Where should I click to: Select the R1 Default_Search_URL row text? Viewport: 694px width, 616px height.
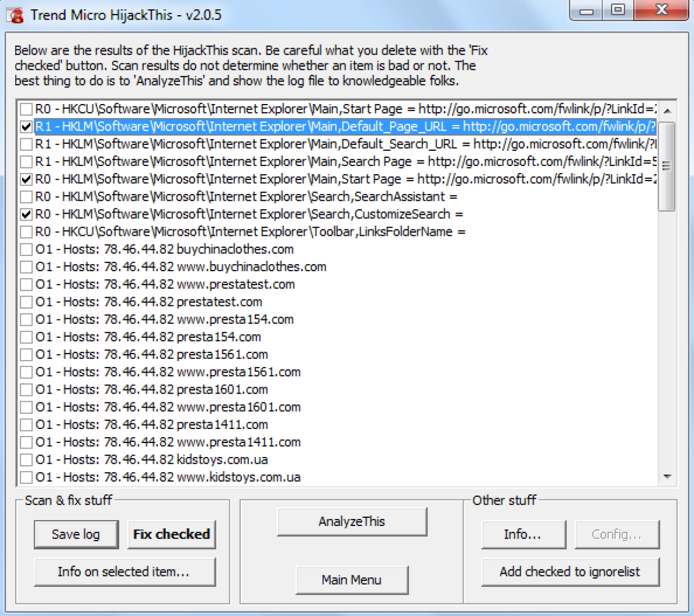coord(345,144)
